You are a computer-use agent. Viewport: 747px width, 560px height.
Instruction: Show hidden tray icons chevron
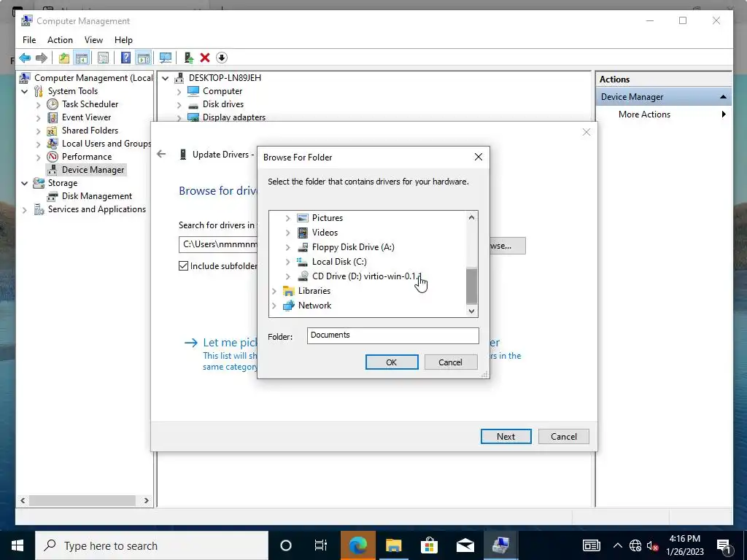(x=617, y=545)
